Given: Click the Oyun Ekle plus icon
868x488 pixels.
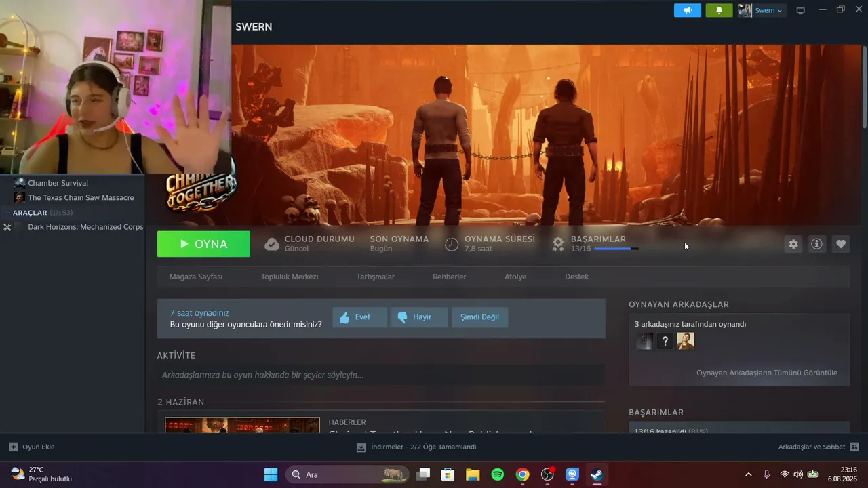Looking at the screenshot, I should 13,447.
